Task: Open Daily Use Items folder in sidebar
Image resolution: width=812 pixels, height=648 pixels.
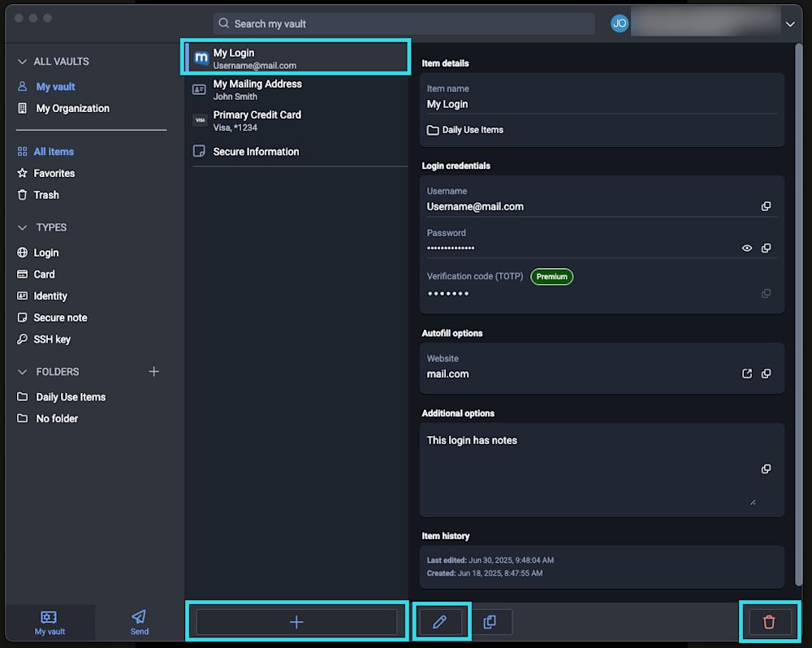Action: 71,397
